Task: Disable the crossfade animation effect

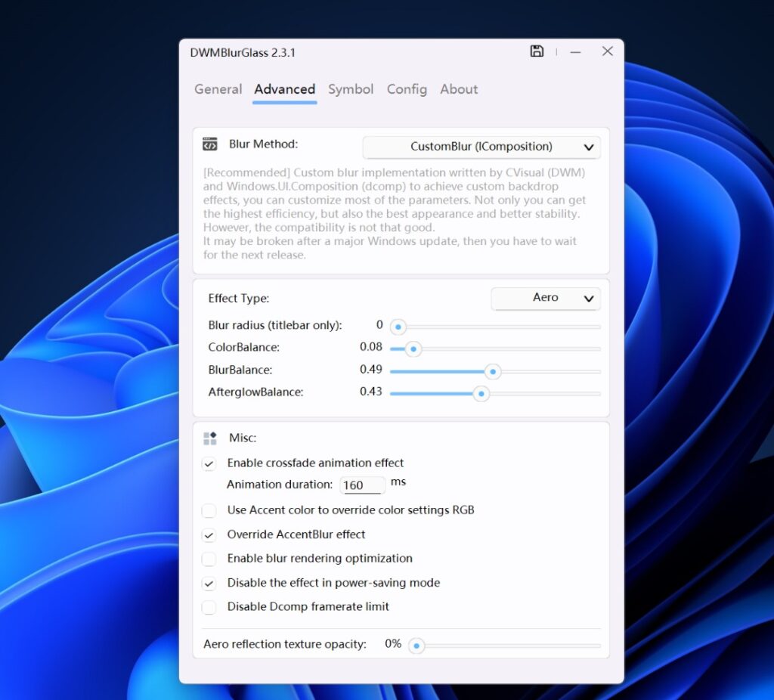Action: [209, 463]
